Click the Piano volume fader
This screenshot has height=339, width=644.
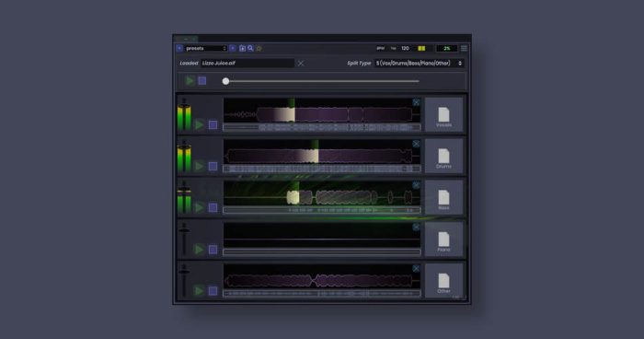tap(184, 240)
